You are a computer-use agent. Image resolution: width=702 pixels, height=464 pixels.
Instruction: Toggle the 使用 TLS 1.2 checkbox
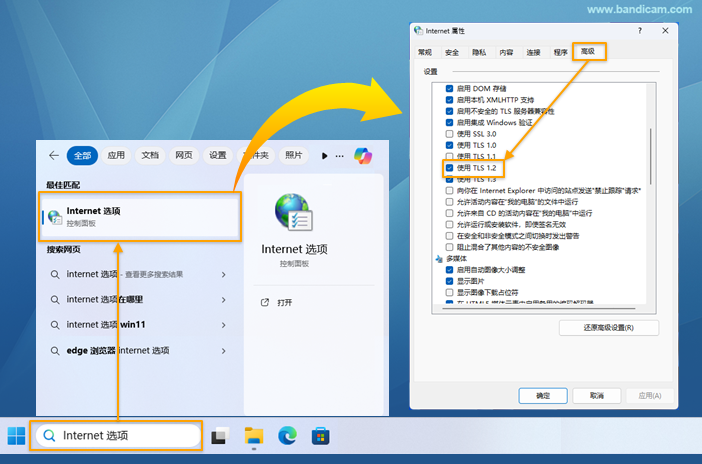(449, 168)
